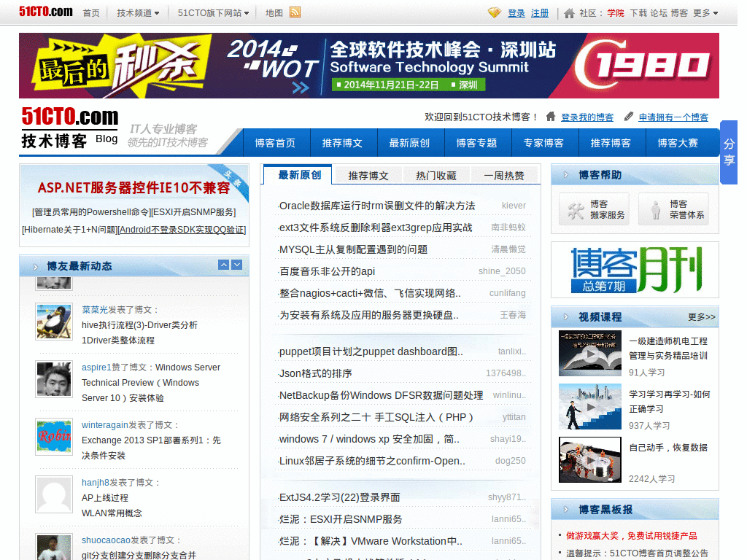Screen dimensions: 747x560
Task: Click the arrow beside 博友最新动态 header
Action: tap(35, 266)
